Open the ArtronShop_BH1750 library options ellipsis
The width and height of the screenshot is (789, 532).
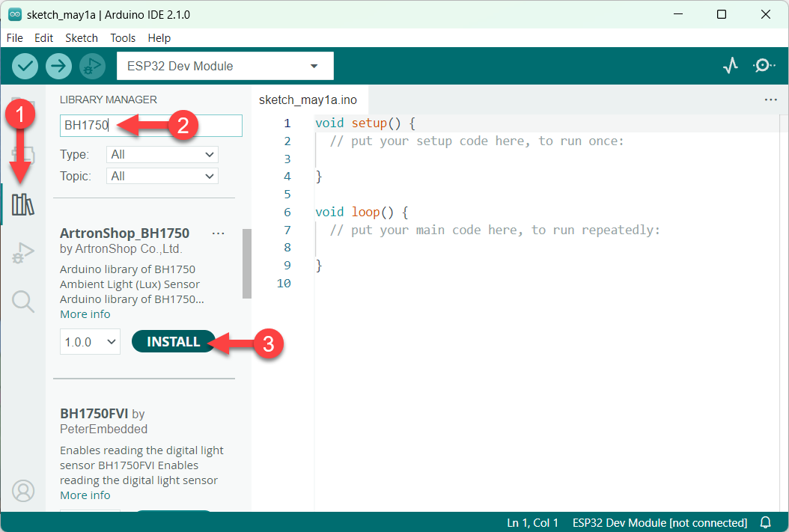[x=219, y=233]
